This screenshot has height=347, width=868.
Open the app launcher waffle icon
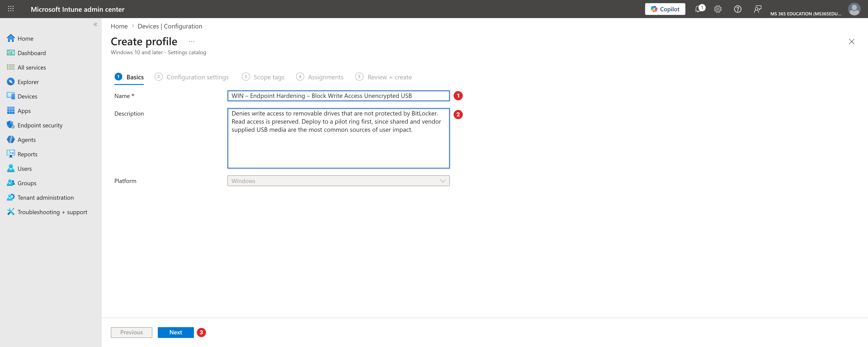click(11, 9)
